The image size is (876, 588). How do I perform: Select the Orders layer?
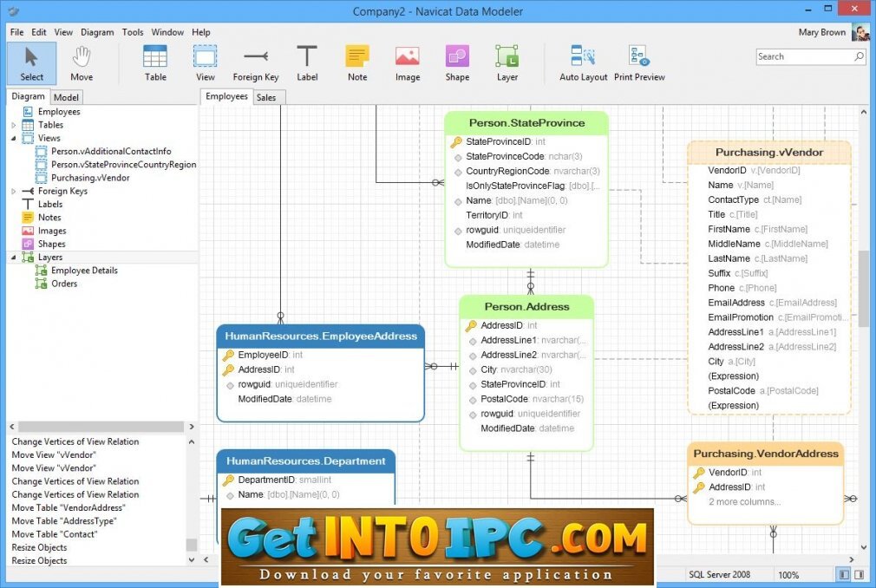[x=64, y=284]
